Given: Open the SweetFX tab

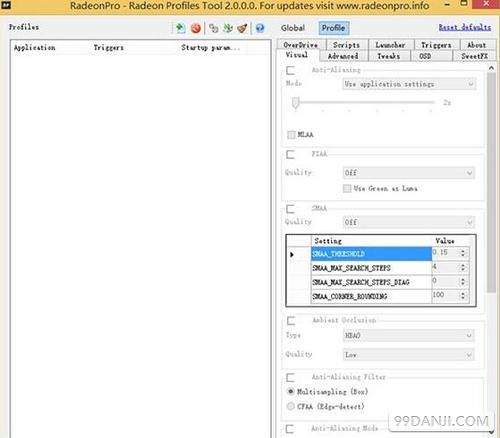Looking at the screenshot, I should click(x=474, y=56).
